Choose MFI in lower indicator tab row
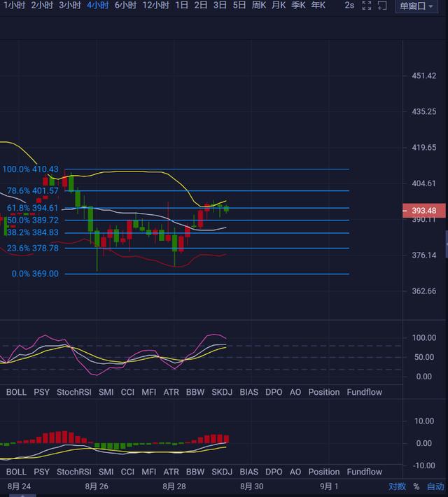This screenshot has width=448, height=497. [148, 472]
